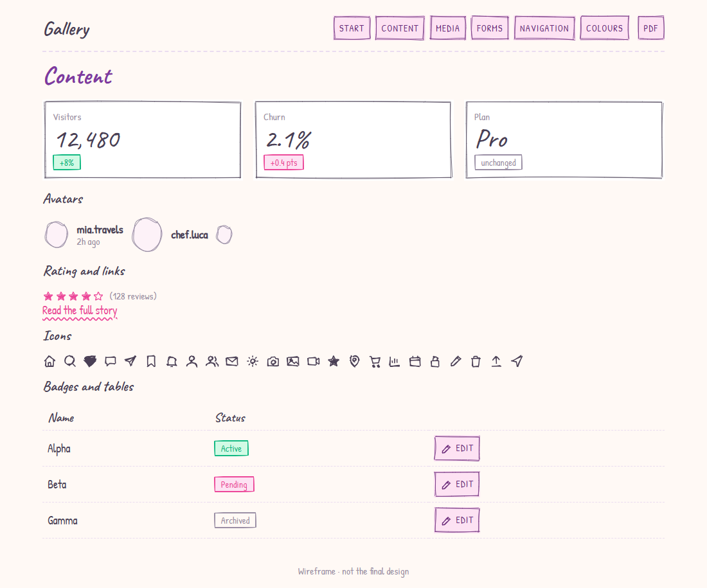Viewport: 707px width, 588px height.
Task: Click the Active status badge
Action: tap(231, 449)
